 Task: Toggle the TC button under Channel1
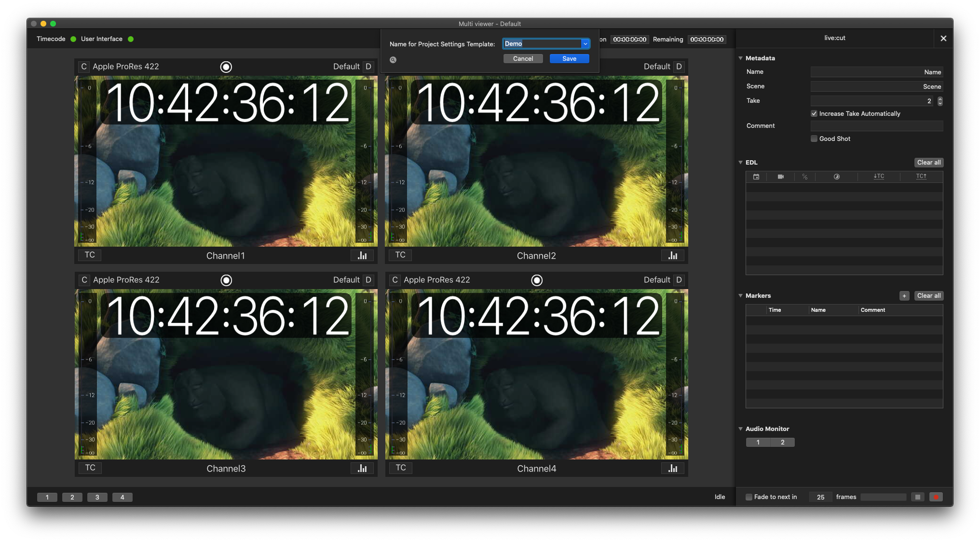[90, 255]
